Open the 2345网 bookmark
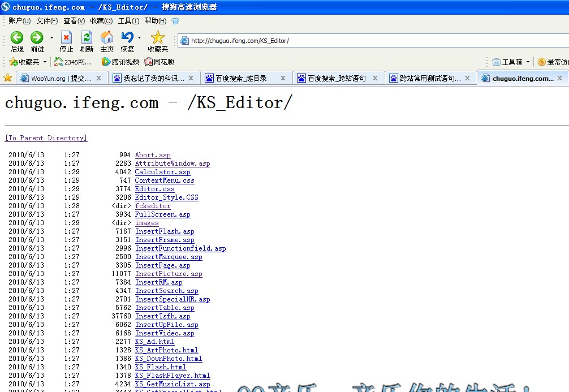The width and height of the screenshot is (569, 392). point(72,62)
